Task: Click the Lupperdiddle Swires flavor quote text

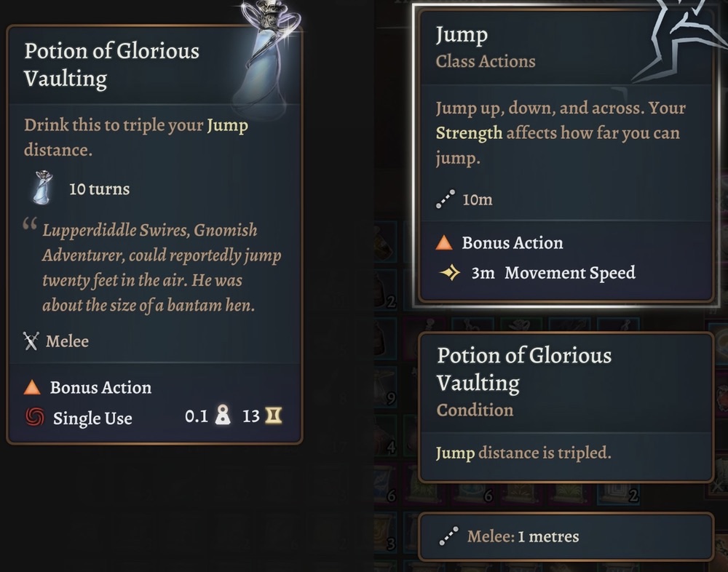Action: click(x=160, y=268)
